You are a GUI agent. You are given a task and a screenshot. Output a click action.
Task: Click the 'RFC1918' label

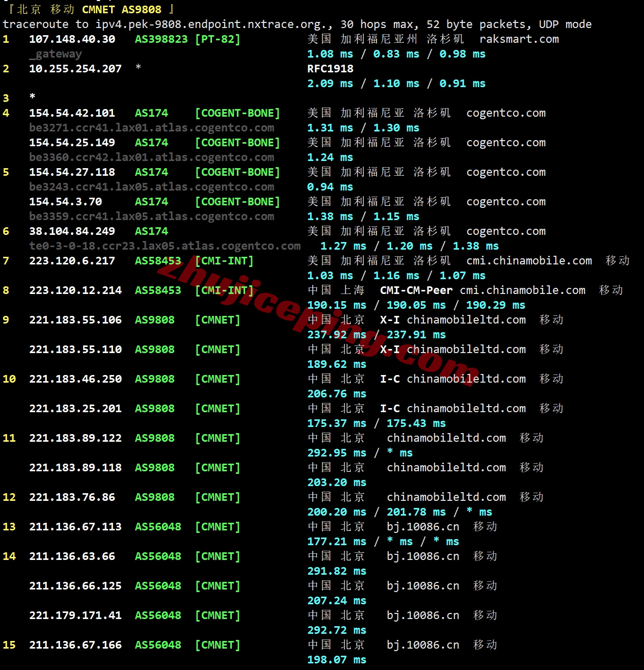330,69
